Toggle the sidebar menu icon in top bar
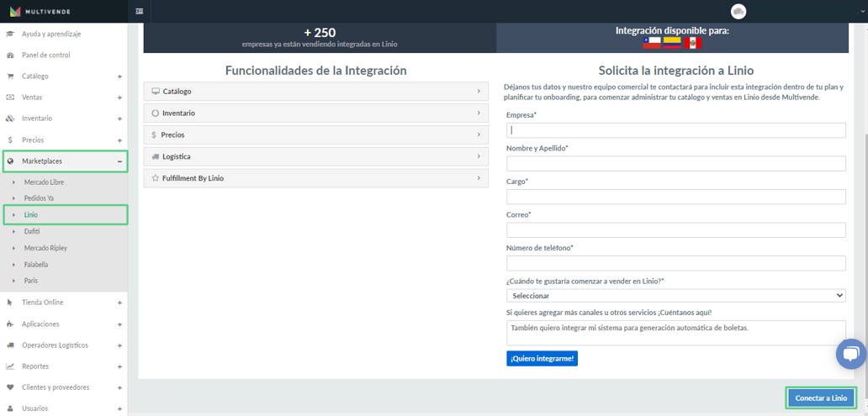This screenshot has width=868, height=416. 139,11
